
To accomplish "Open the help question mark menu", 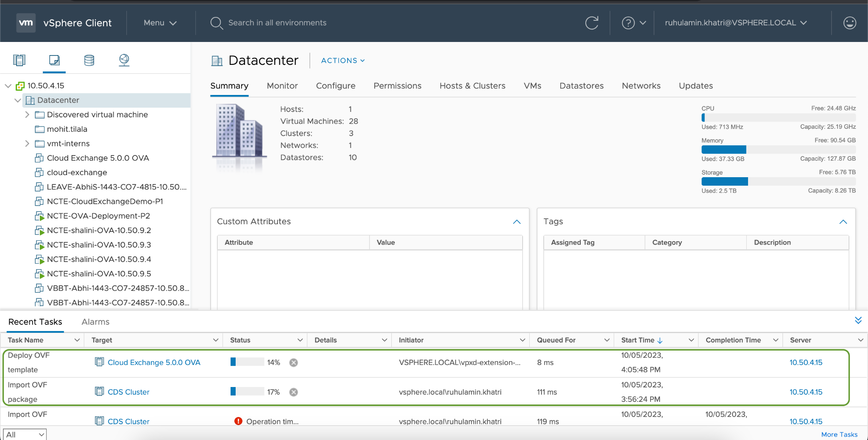I will point(634,23).
